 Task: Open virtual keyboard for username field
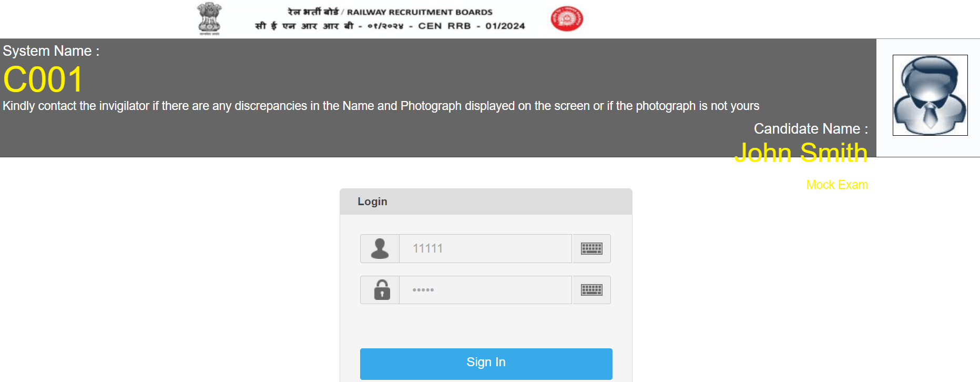(x=591, y=248)
